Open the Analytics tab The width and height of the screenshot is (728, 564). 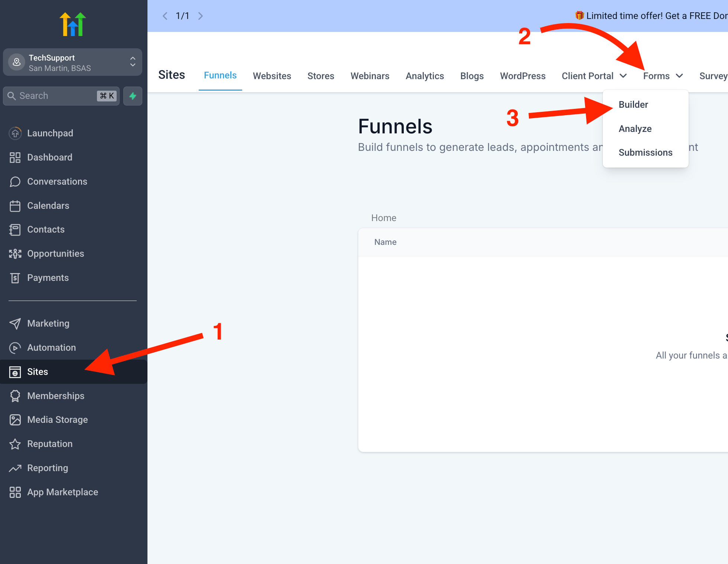click(x=425, y=76)
